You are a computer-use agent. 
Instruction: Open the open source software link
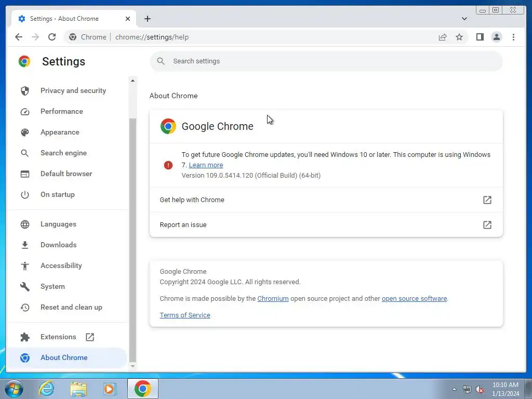coord(414,299)
